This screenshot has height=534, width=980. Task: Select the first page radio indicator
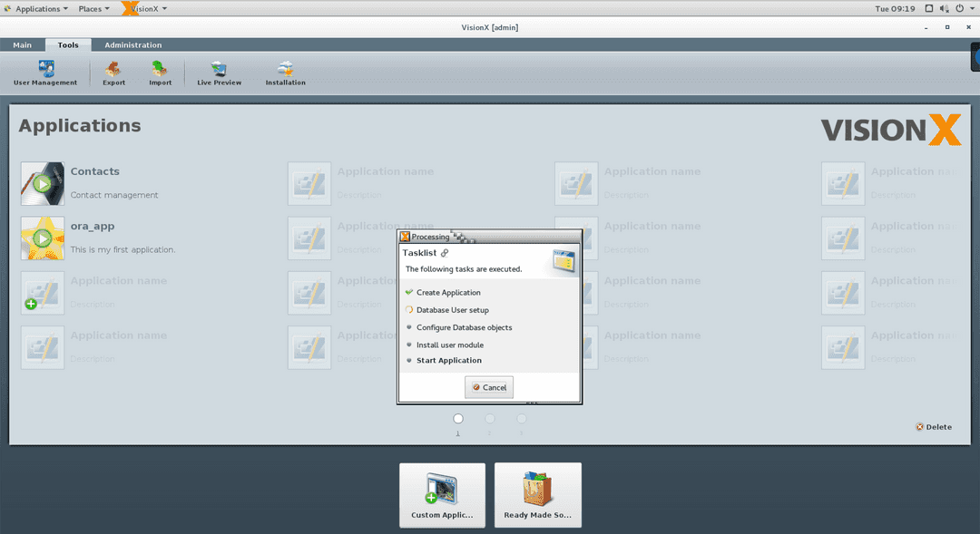[458, 419]
